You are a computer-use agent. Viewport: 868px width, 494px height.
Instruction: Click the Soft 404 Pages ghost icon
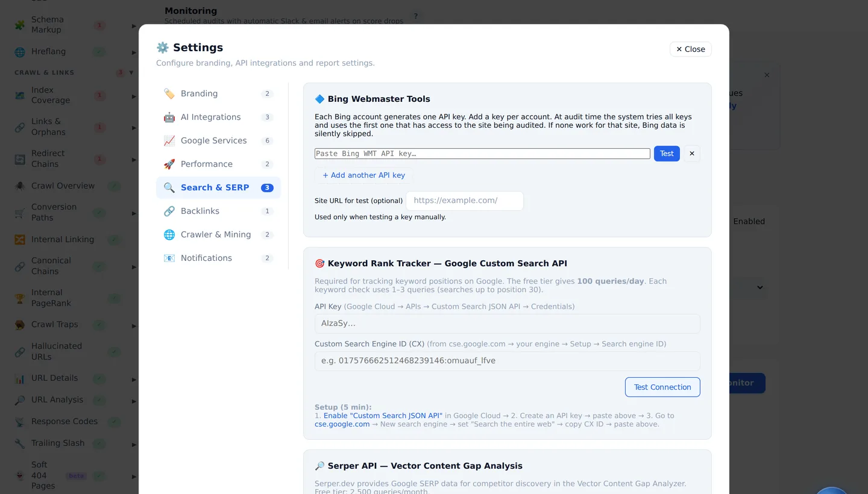pyautogui.click(x=20, y=475)
